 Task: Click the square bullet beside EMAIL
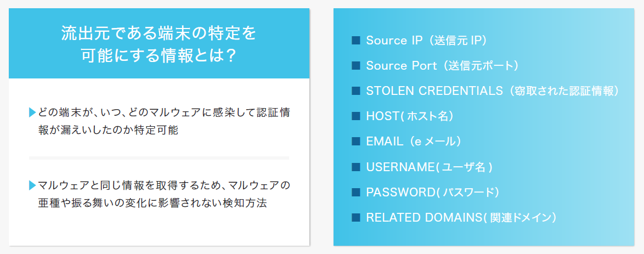tap(356, 142)
